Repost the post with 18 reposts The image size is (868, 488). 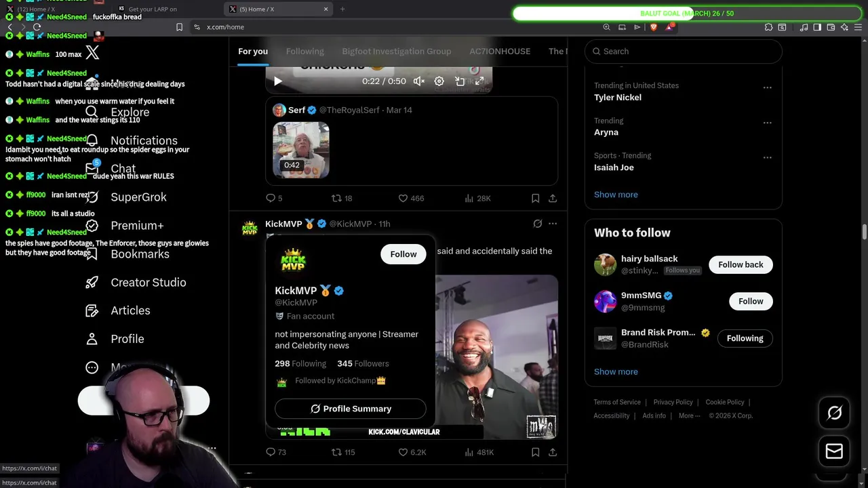coord(342,199)
